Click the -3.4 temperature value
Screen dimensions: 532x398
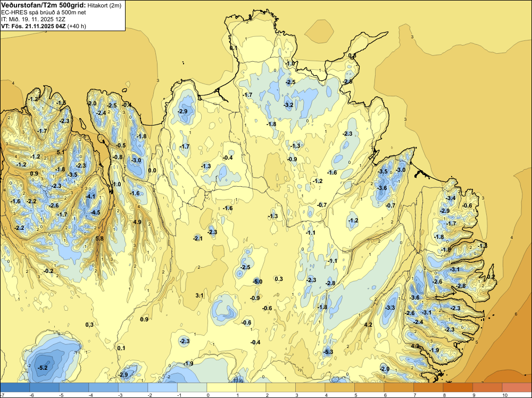451,198
